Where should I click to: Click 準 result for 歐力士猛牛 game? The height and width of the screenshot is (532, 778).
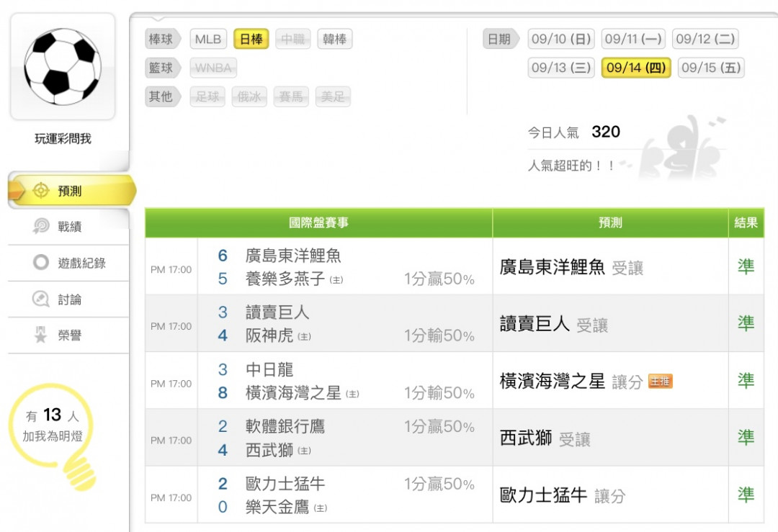[x=746, y=495]
